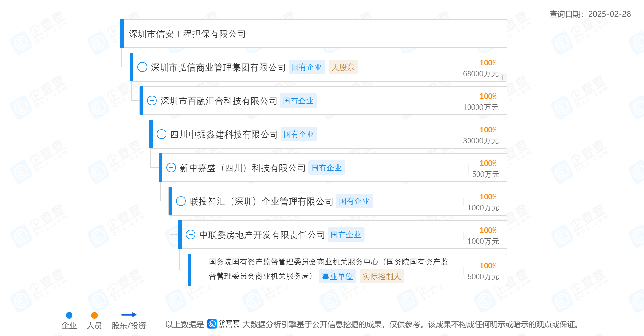644x336 pixels.
Task: Click 国有企业 tag beside 深圳市百融汇合科技
Action: pyautogui.click(x=298, y=101)
